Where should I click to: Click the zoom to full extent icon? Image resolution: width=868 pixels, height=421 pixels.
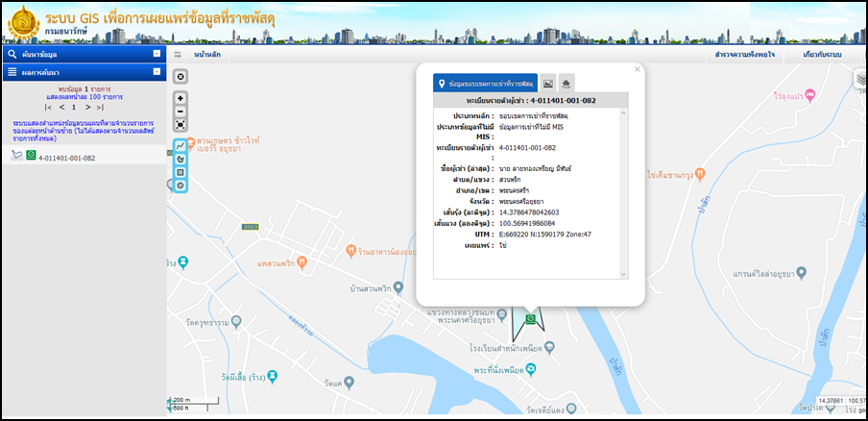[181, 125]
